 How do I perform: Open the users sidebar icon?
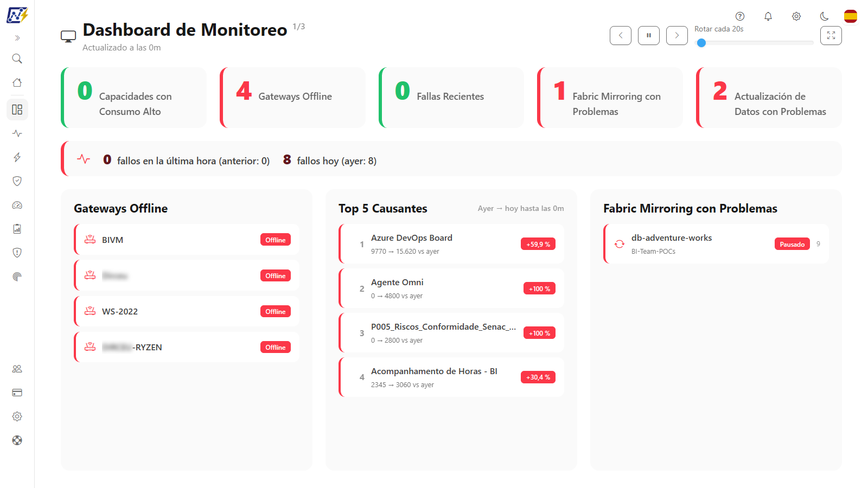[17, 369]
